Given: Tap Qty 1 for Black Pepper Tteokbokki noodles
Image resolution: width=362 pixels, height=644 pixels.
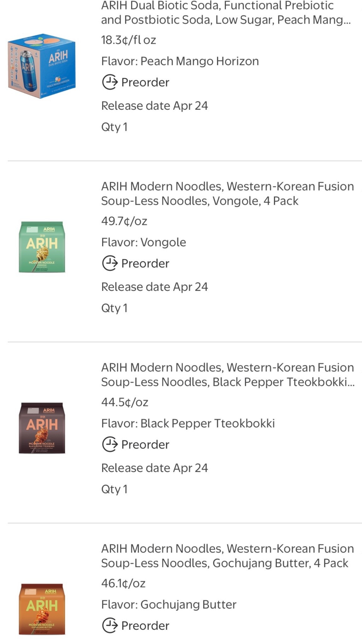Looking at the screenshot, I should point(114,489).
